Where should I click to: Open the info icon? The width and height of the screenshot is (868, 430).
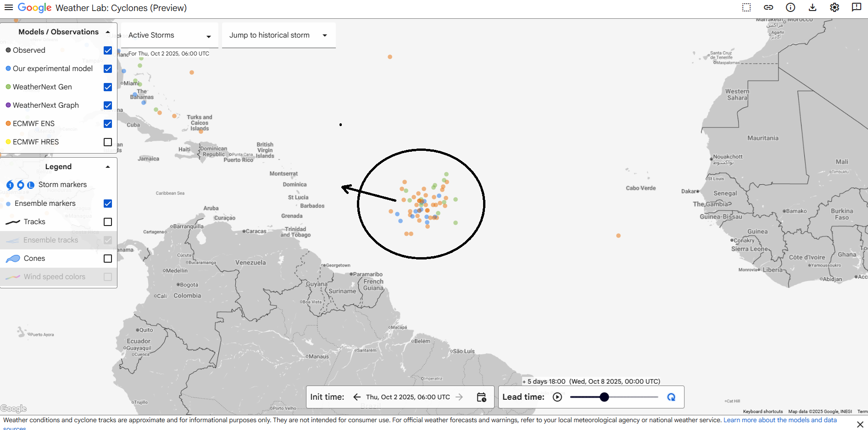[790, 7]
